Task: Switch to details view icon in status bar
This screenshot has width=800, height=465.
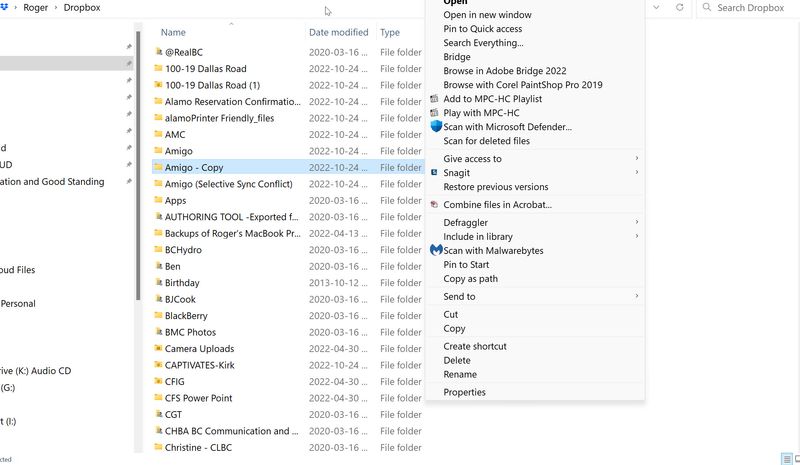Action: pos(787,459)
